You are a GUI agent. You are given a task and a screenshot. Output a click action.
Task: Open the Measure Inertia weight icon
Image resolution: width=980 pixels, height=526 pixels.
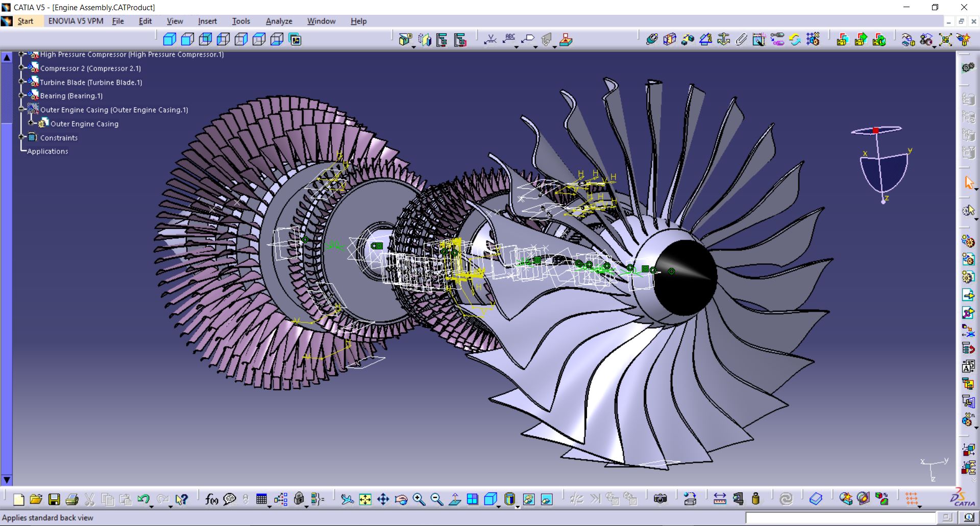pyautogui.click(x=756, y=499)
